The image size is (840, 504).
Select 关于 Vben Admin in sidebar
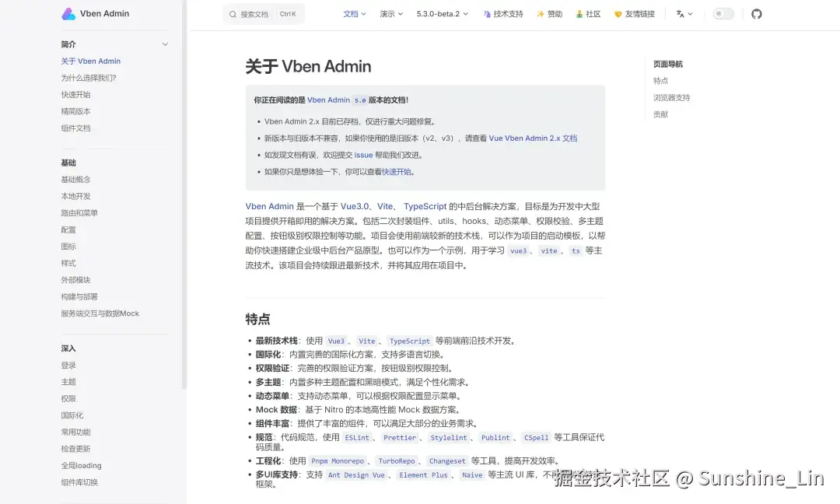tap(90, 61)
